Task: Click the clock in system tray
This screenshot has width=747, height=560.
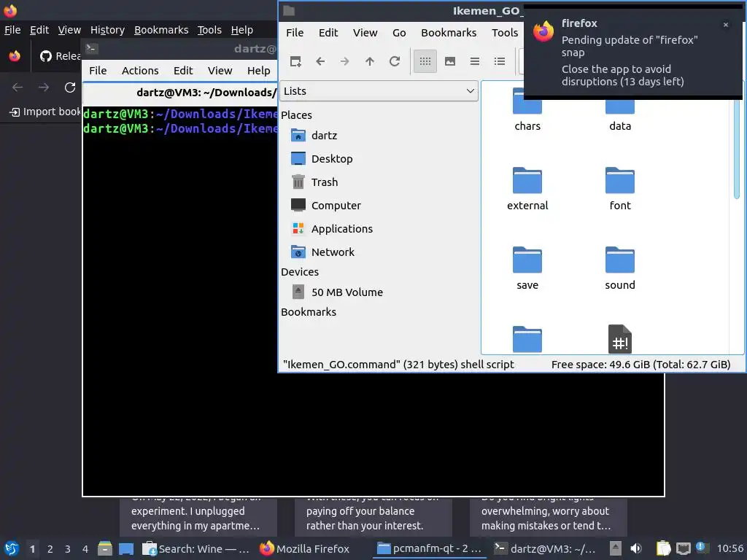Action: [x=729, y=548]
